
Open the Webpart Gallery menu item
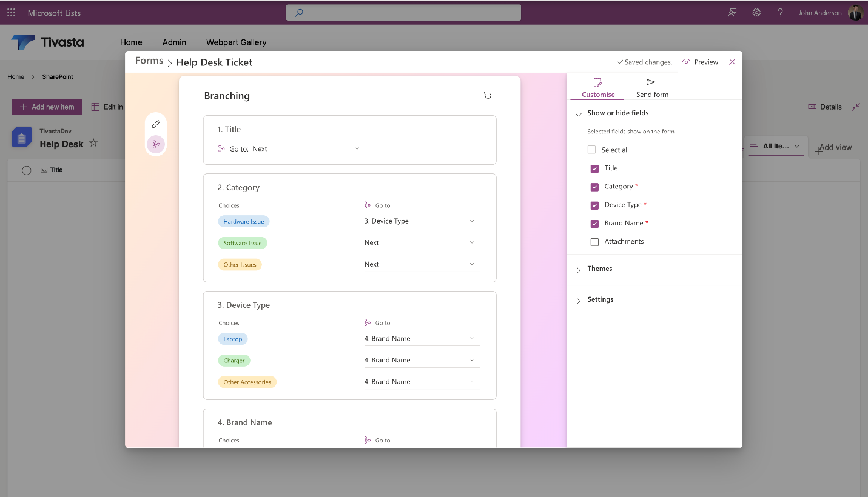(x=236, y=42)
